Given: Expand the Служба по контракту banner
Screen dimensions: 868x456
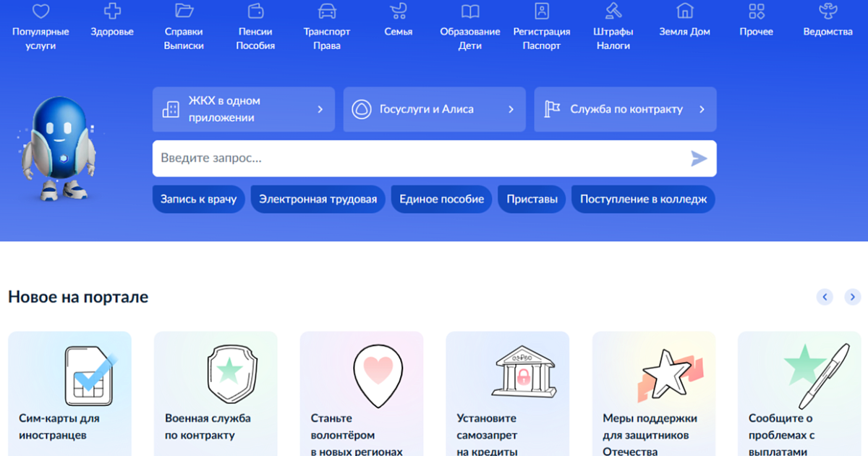Looking at the screenshot, I should coord(625,109).
